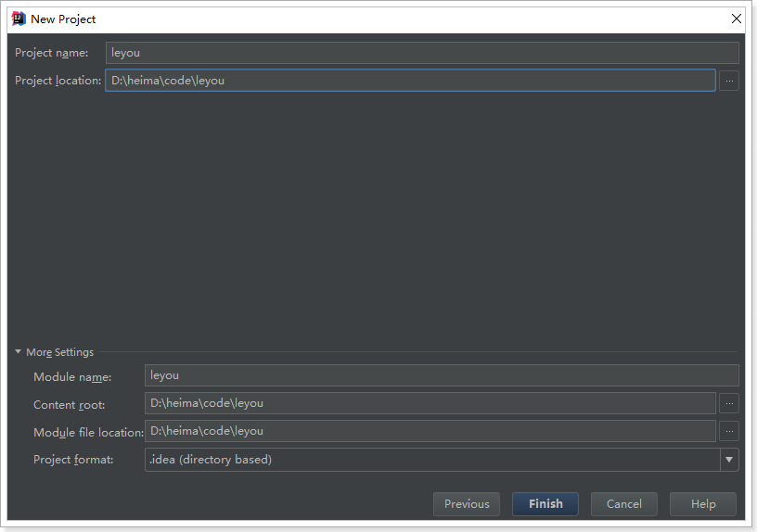Click the Module name input field
This screenshot has width=757, height=532.
tap(442, 375)
